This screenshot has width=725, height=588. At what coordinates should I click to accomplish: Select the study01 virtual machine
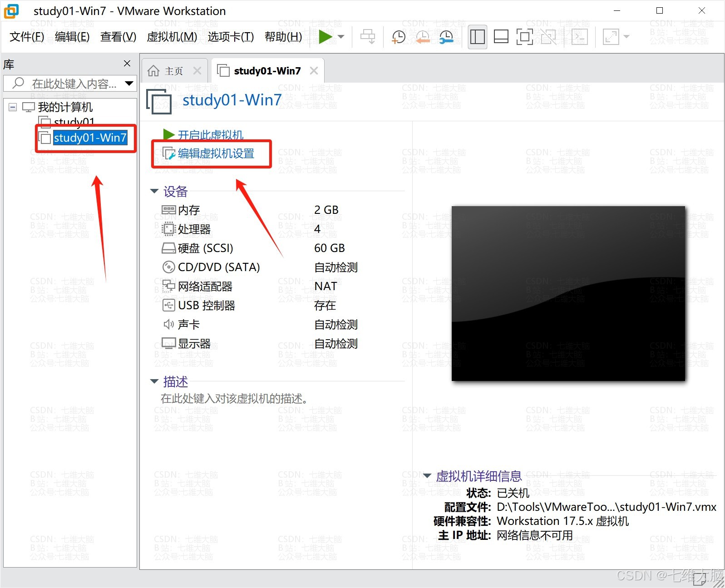pyautogui.click(x=74, y=122)
